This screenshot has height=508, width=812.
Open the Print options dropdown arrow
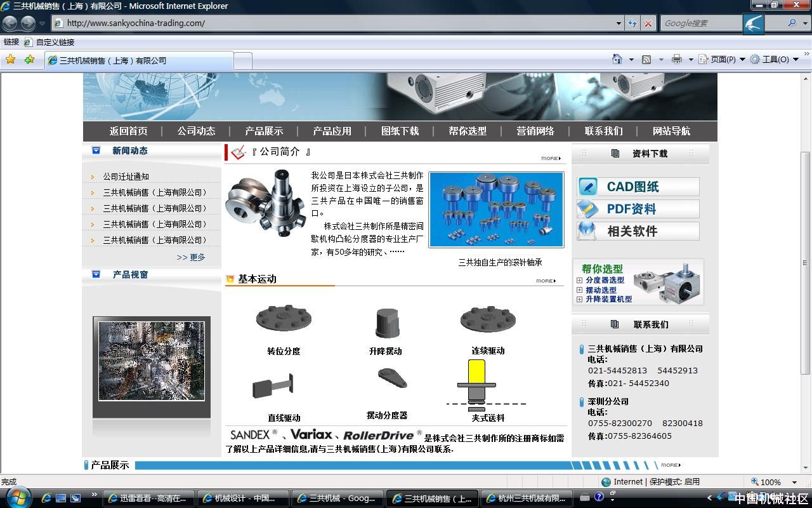pos(690,60)
